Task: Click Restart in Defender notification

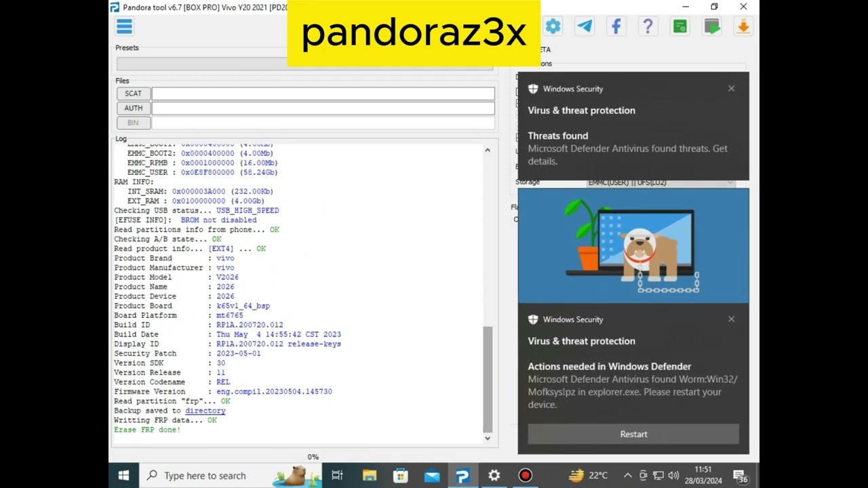Action: click(633, 434)
